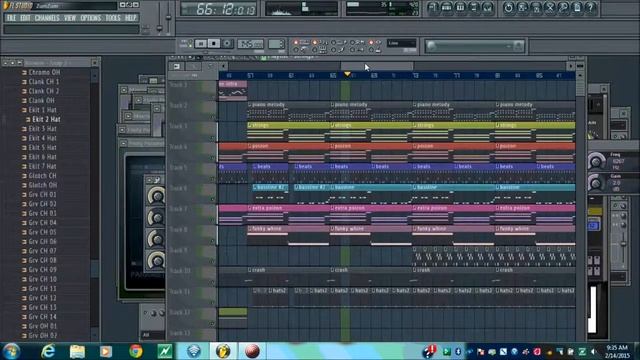Screen dimensions: 640x360
Task: Open Google Chrome from taskbar
Action: (136, 351)
